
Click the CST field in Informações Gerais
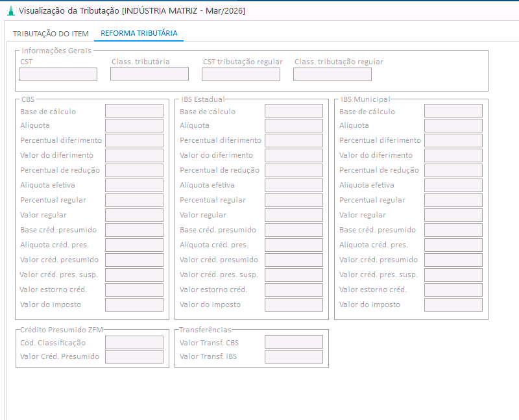(58, 74)
